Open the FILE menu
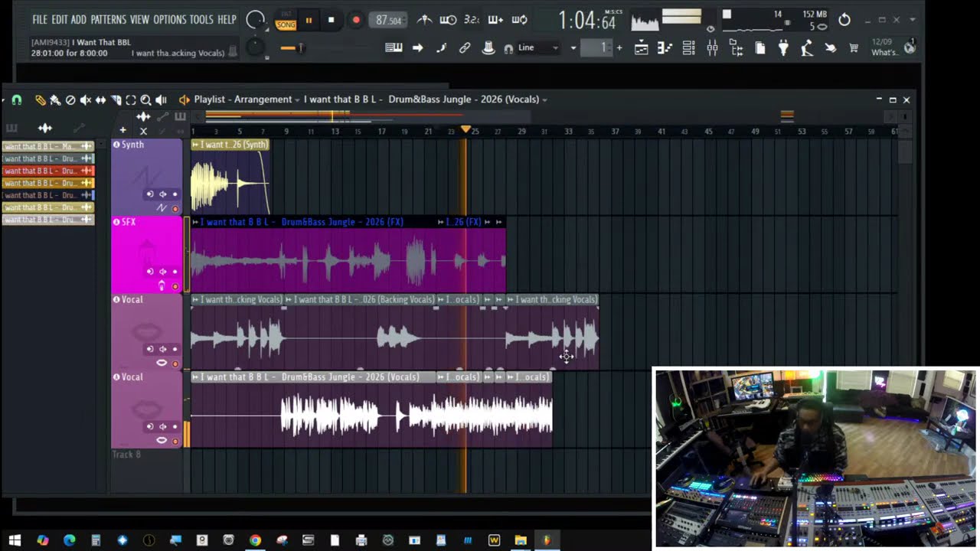Screen dimensions: 980x551 tap(39, 20)
